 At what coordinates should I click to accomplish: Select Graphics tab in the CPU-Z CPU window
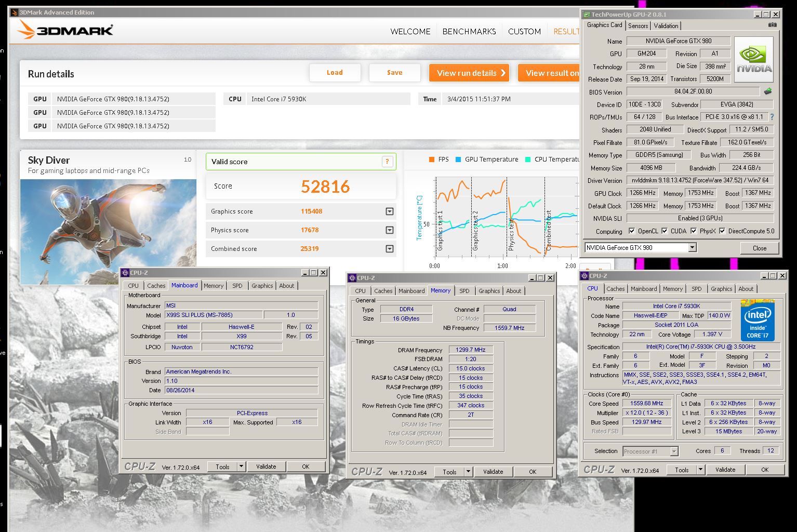[721, 289]
